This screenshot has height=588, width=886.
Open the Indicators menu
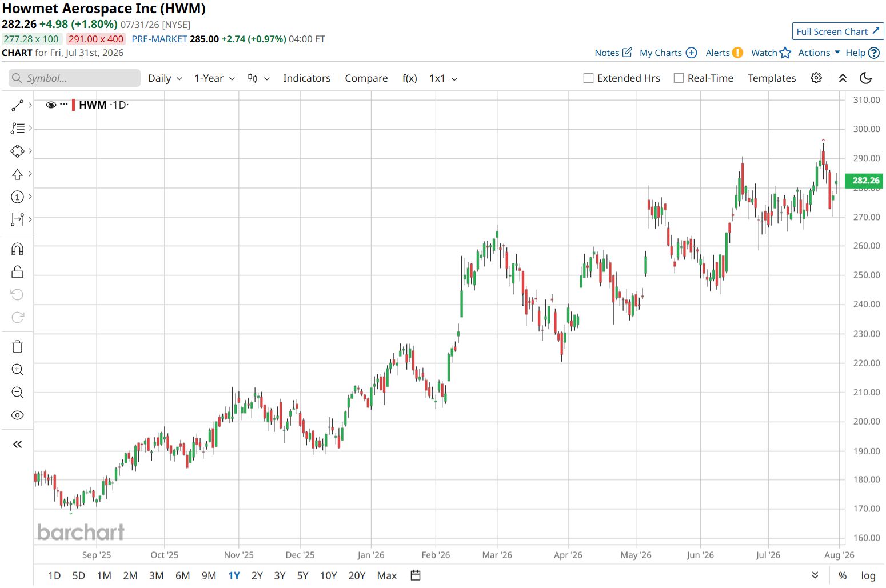[306, 78]
